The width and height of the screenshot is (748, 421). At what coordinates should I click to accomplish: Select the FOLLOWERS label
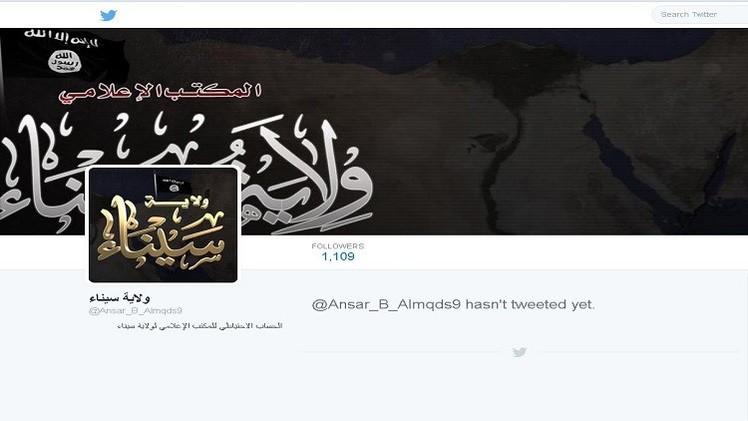(338, 246)
